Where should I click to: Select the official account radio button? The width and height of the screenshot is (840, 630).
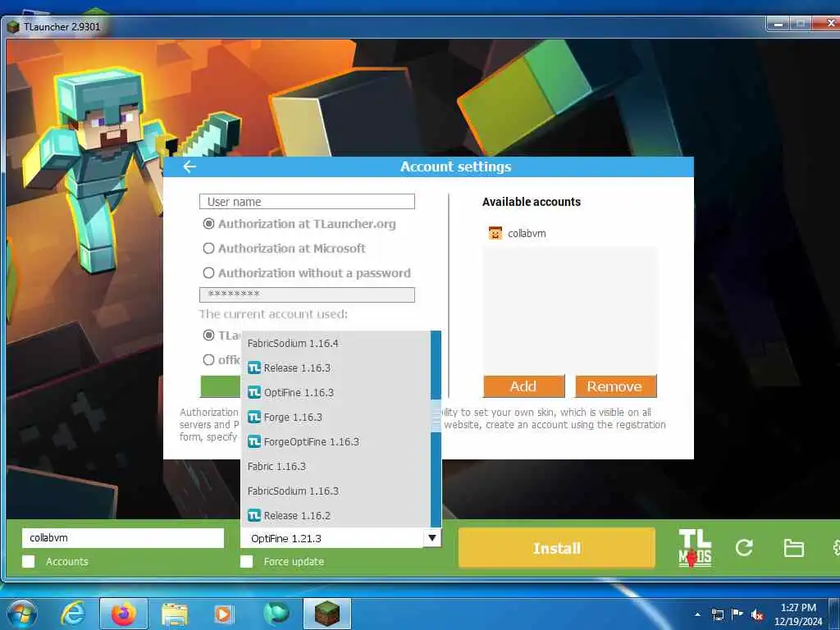click(x=208, y=360)
